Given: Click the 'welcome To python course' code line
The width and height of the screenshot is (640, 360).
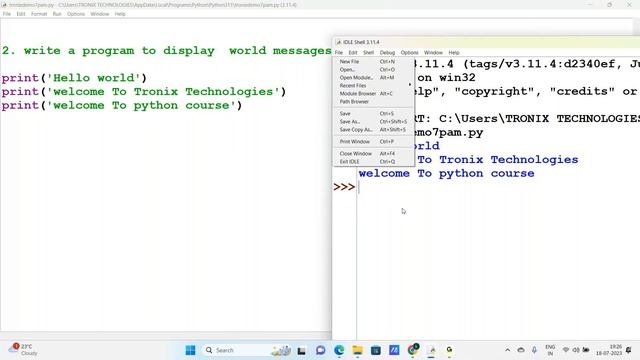Looking at the screenshot, I should (122, 105).
